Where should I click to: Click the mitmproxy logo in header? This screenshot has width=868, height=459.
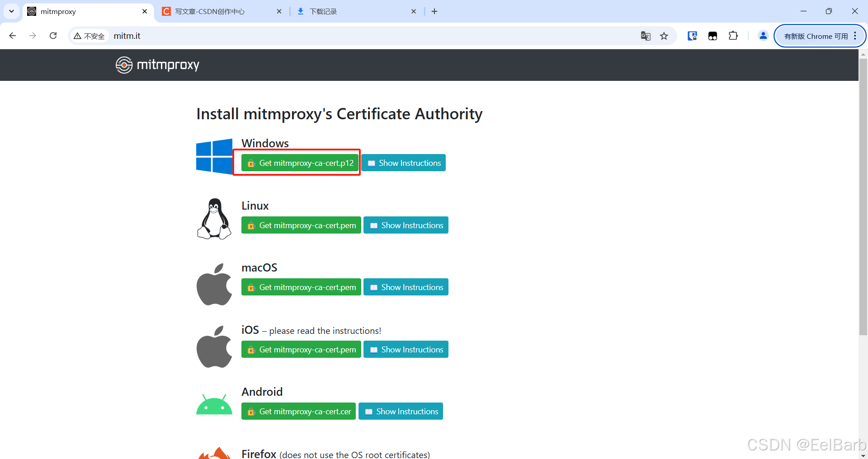point(157,65)
